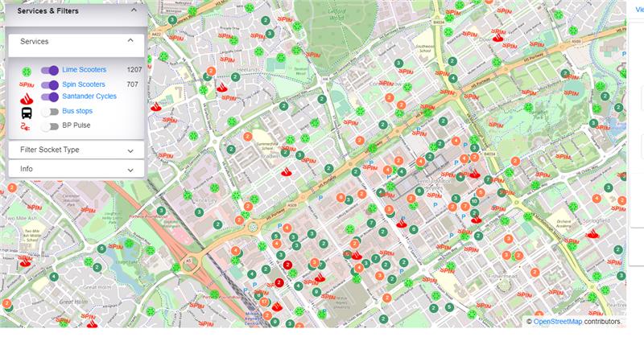Image resolution: width=644 pixels, height=337 pixels.
Task: Expand the Filter Socket Type section
Action: 76,150
